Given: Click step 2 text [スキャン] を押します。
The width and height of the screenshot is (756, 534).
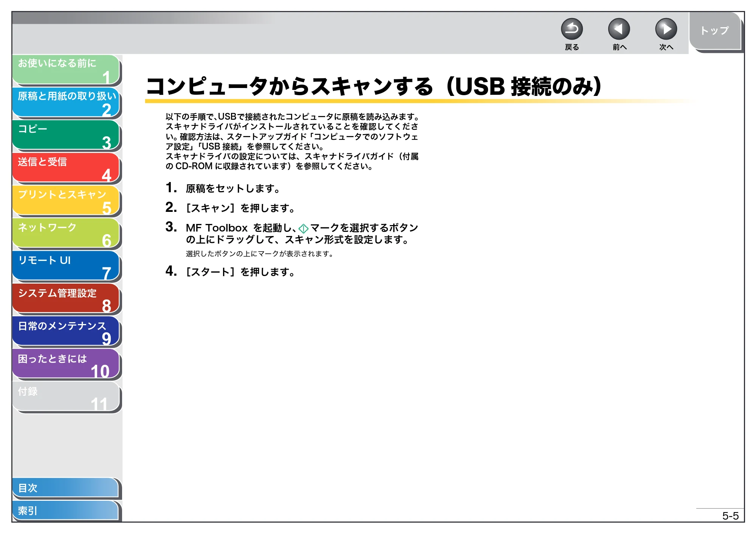Looking at the screenshot, I should [240, 208].
